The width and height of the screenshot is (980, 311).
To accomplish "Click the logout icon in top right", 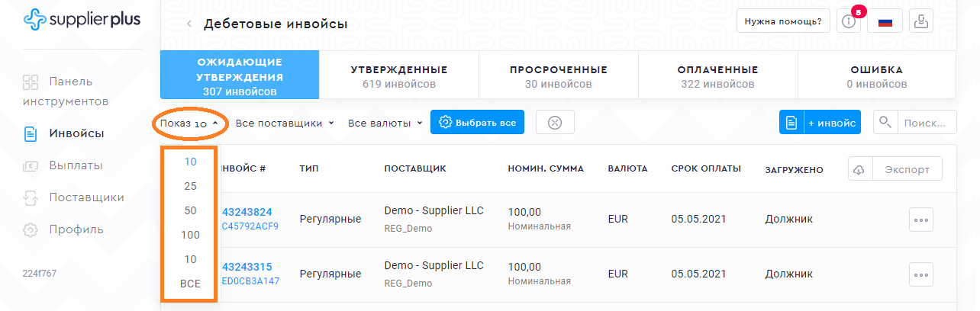I will pyautogui.click(x=921, y=21).
